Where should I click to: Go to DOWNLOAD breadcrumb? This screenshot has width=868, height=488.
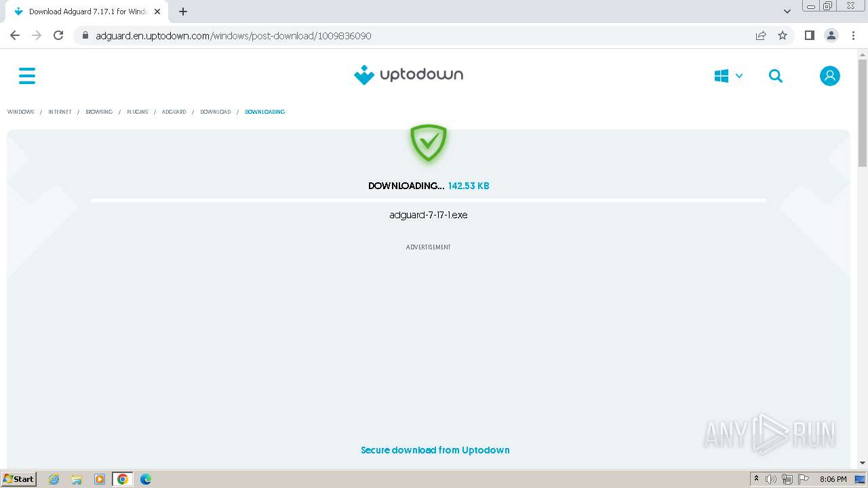click(x=215, y=112)
